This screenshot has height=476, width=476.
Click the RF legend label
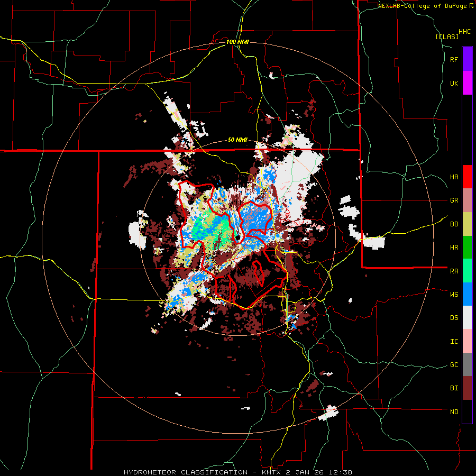[454, 60]
